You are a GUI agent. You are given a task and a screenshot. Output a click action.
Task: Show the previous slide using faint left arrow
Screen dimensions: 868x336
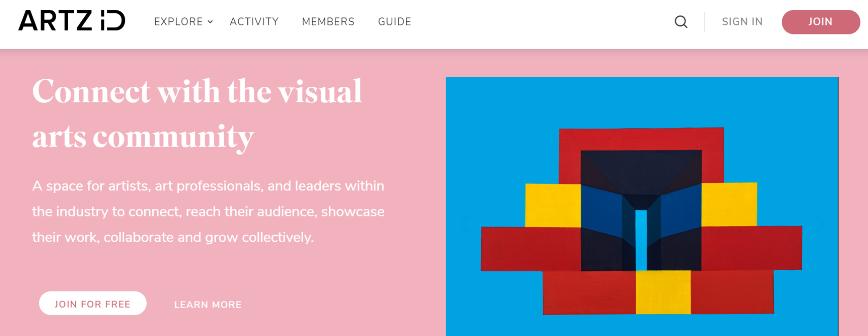pos(465,224)
